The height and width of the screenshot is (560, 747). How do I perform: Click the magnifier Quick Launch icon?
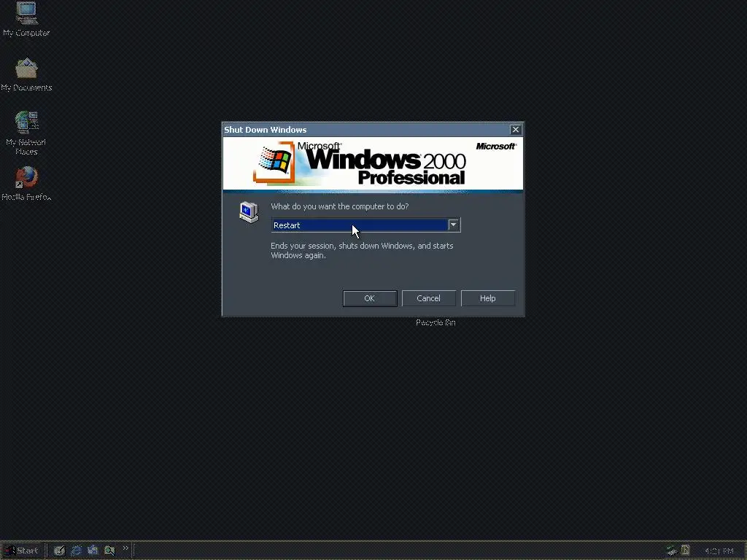(109, 551)
